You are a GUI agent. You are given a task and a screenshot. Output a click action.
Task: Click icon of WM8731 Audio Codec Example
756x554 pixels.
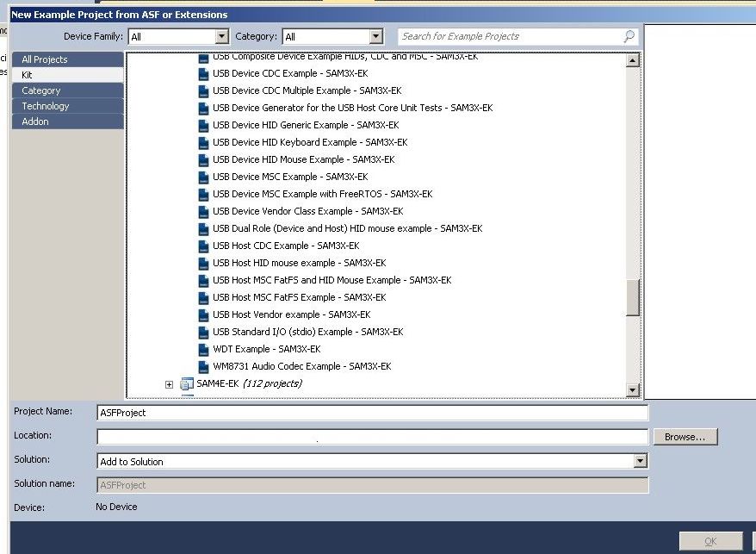pyautogui.click(x=203, y=367)
